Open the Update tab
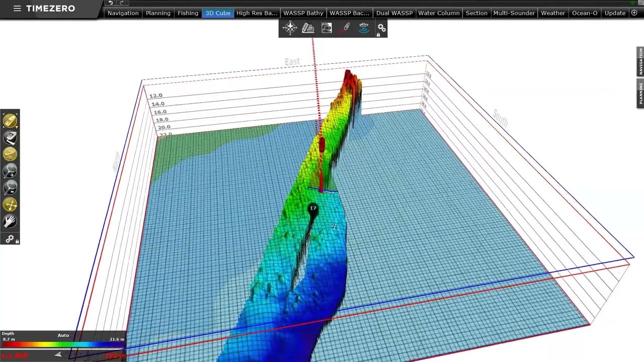This screenshot has width=644, height=362. (x=615, y=13)
